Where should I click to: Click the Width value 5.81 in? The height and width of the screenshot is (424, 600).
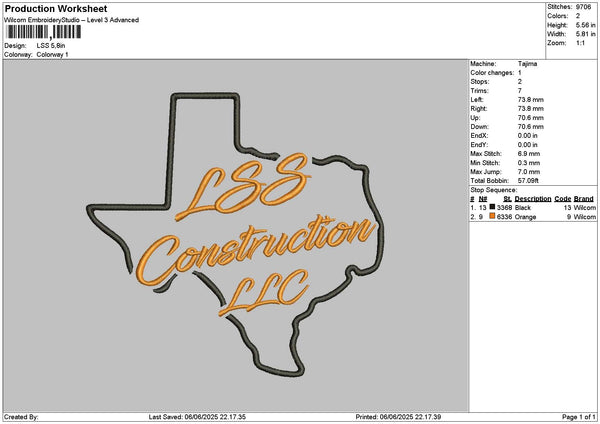(x=585, y=34)
